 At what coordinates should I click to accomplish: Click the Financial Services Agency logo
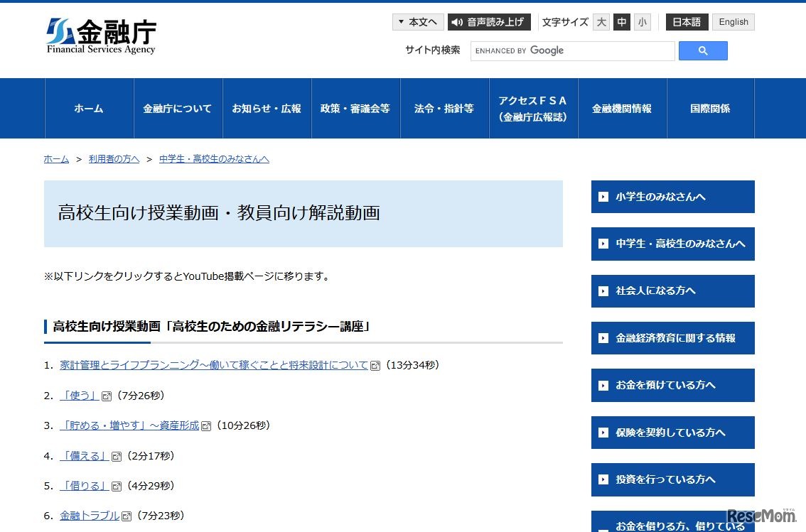100,33
